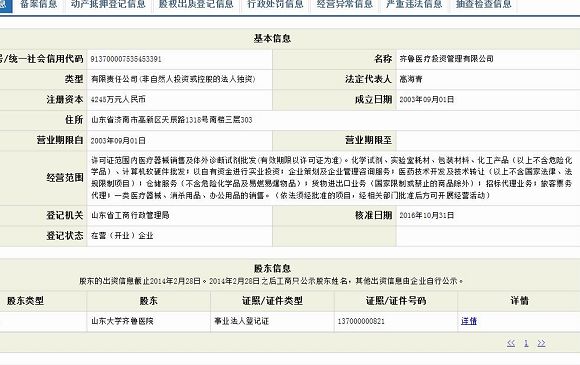
Task: Click credit code 91370000753545339I
Action: pos(126,59)
